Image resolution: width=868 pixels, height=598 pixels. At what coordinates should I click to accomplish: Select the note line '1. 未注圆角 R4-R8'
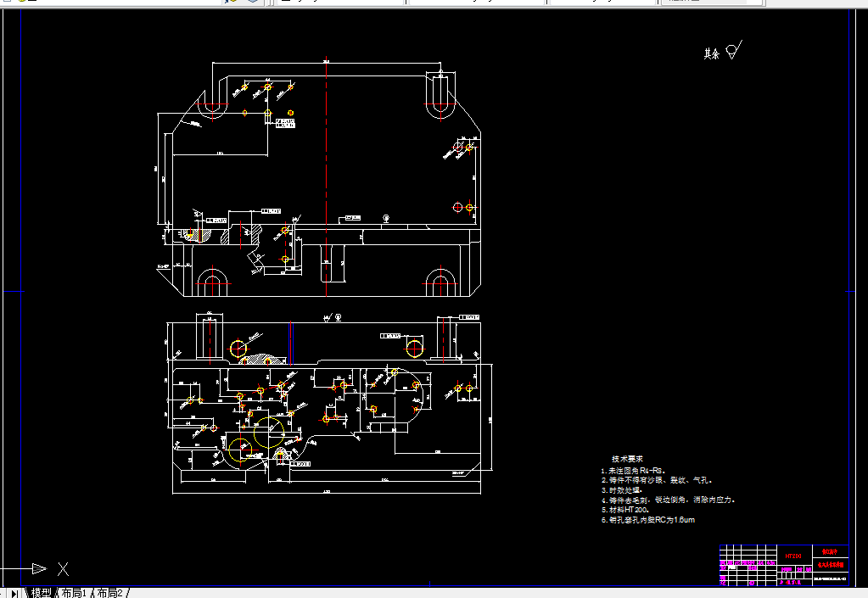pos(633,470)
